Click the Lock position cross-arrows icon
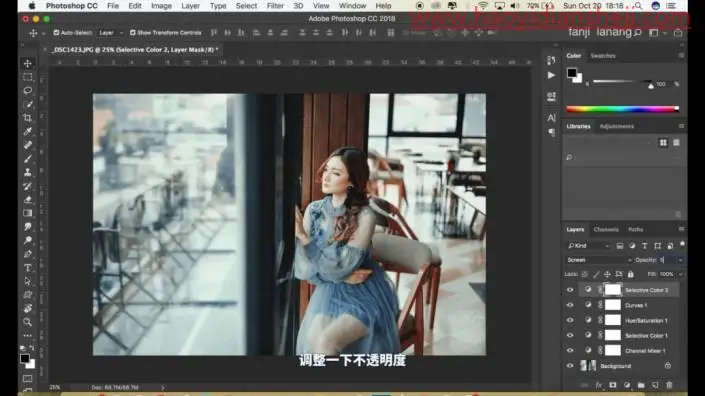Screen dimensions: 705x396 click(607, 274)
